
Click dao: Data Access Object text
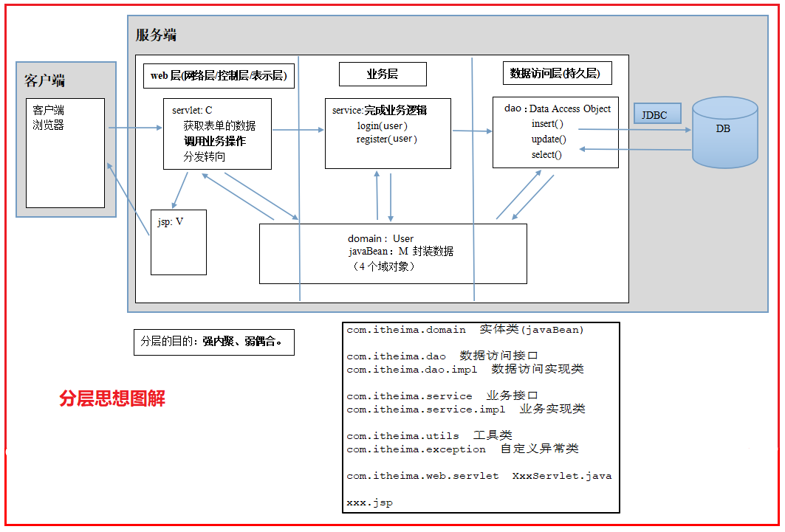pyautogui.click(x=558, y=108)
